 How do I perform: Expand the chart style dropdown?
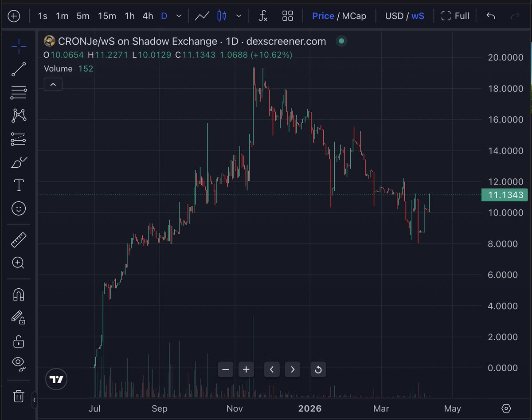pos(239,16)
